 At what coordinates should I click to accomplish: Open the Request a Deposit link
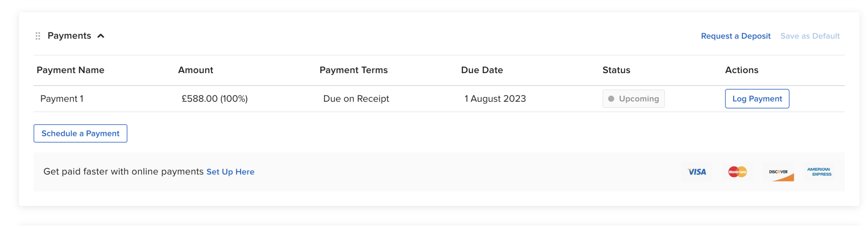(735, 36)
